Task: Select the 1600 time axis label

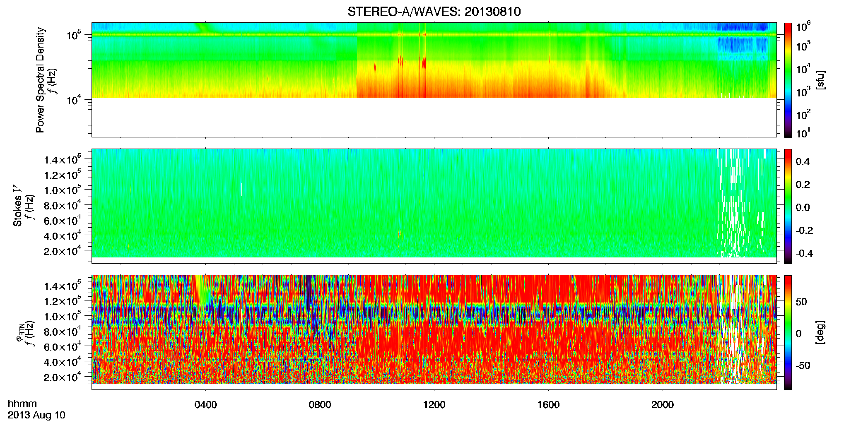Action: (x=548, y=405)
